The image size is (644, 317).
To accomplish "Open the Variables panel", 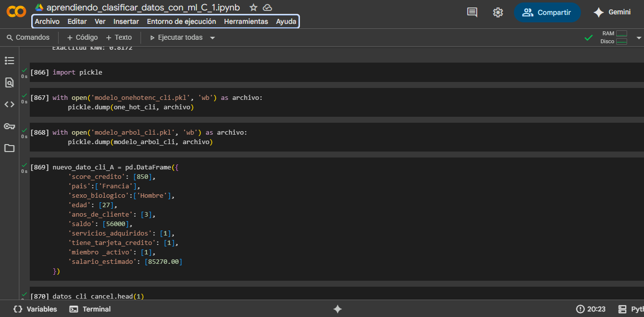I will [35, 309].
